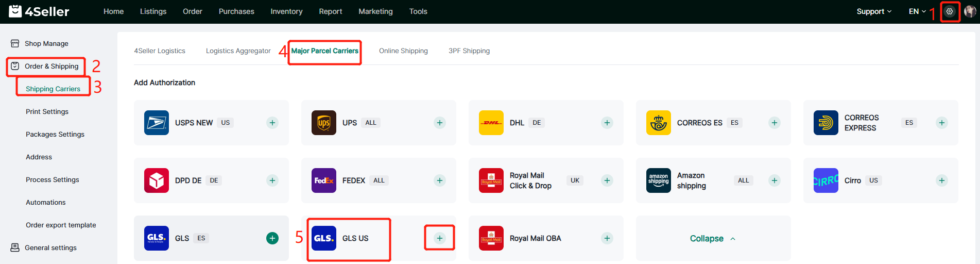This screenshot has height=264, width=980.
Task: Click the UPS carrier name
Action: (350, 123)
